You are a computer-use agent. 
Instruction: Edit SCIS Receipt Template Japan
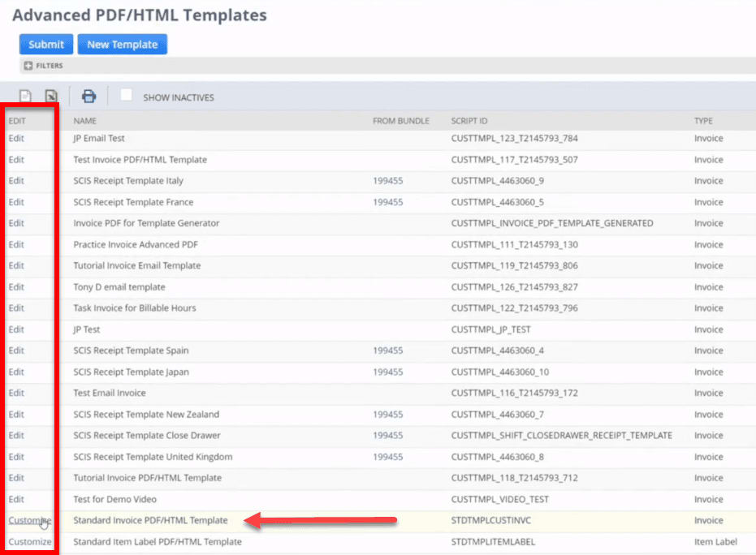[x=16, y=372]
